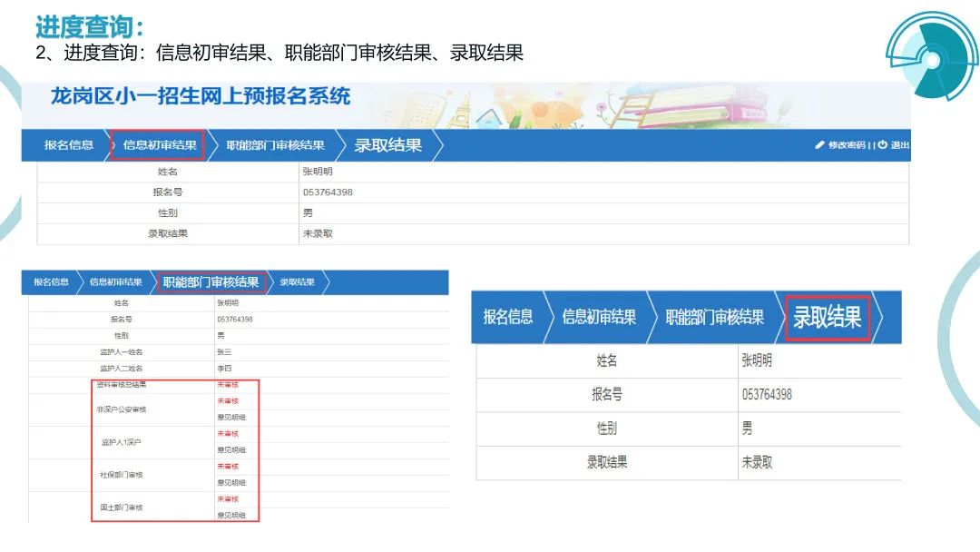
Task: Click 性别 label in top panel
Action: click(168, 212)
